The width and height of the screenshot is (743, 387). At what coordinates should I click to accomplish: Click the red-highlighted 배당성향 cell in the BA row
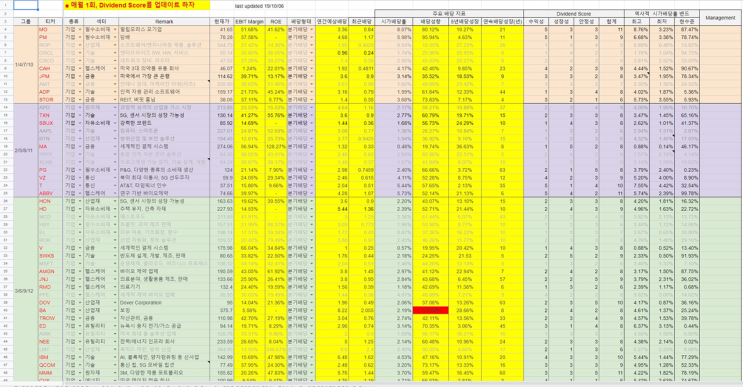click(x=431, y=310)
